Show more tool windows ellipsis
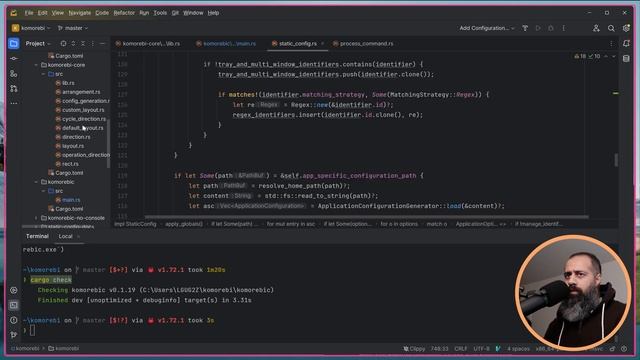 click(13, 103)
